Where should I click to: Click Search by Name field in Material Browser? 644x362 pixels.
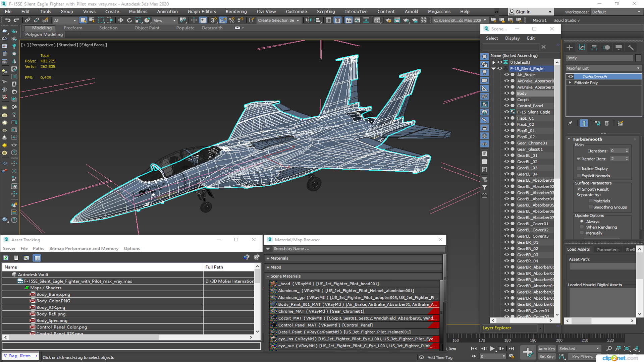[x=358, y=249]
